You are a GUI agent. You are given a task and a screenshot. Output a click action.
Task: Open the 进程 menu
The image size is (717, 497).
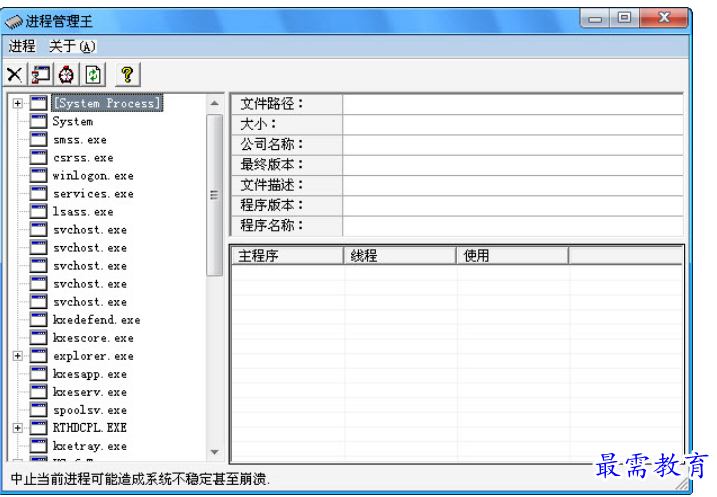point(22,46)
